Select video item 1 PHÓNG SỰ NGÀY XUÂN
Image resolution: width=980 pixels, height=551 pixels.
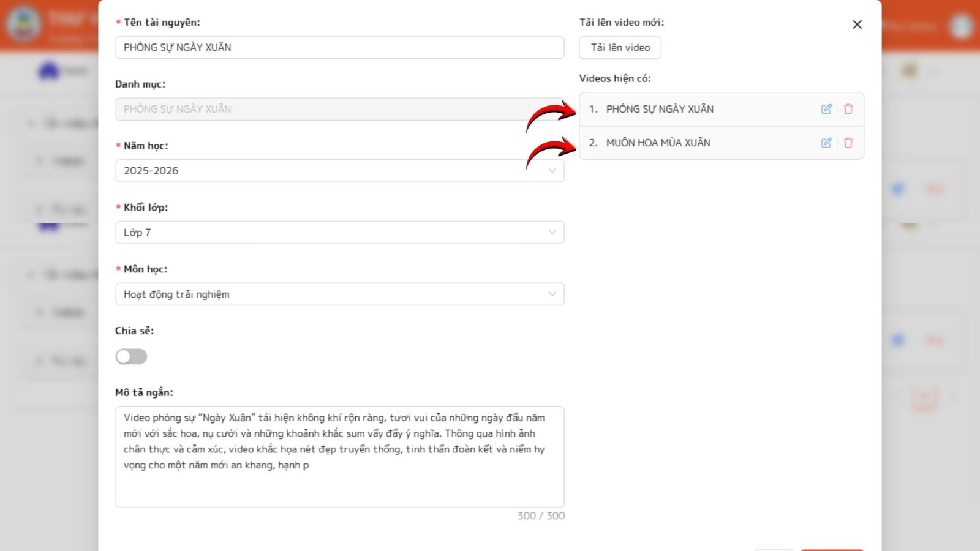[660, 109]
